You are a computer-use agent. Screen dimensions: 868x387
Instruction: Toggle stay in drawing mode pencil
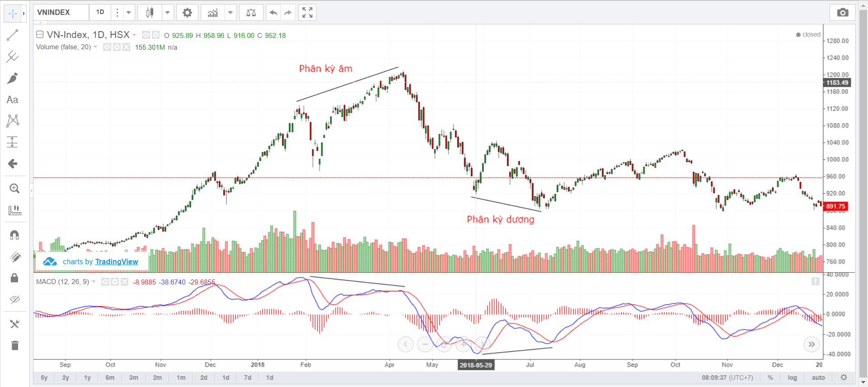[14, 256]
